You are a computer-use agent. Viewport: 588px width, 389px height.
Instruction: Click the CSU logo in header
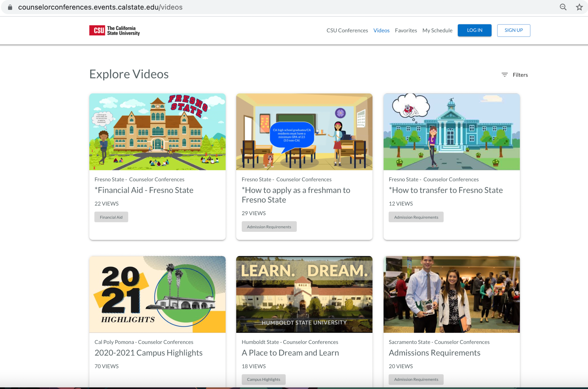115,30
